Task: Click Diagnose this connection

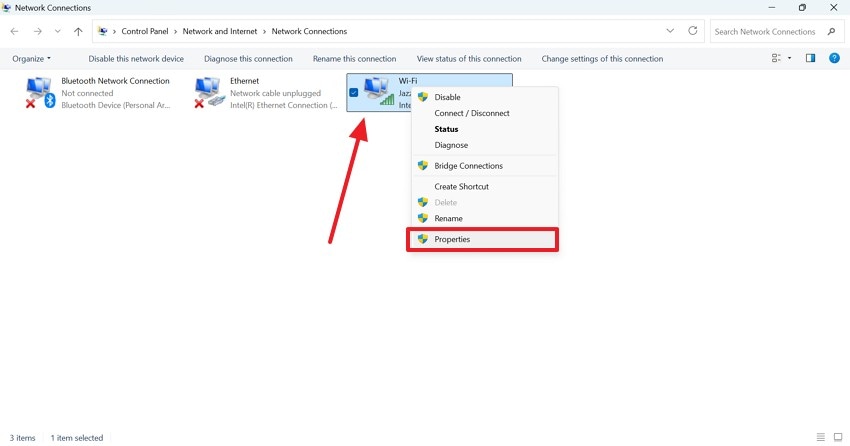Action: (x=248, y=59)
